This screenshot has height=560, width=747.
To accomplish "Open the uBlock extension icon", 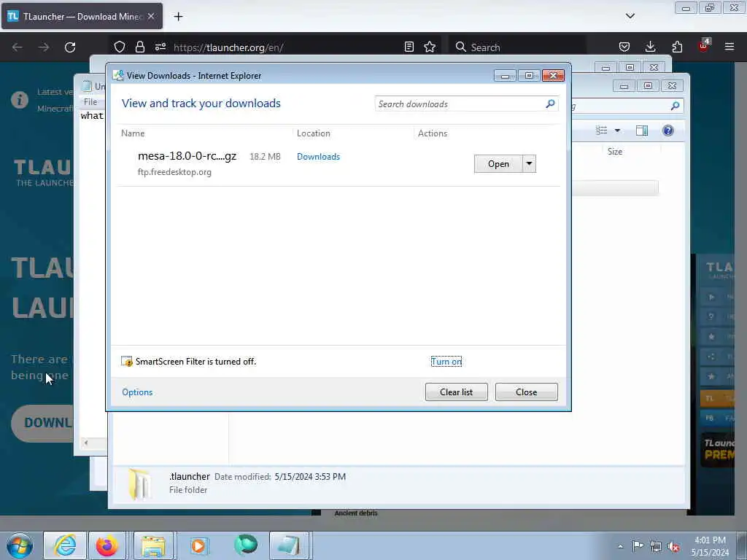I will (x=704, y=46).
